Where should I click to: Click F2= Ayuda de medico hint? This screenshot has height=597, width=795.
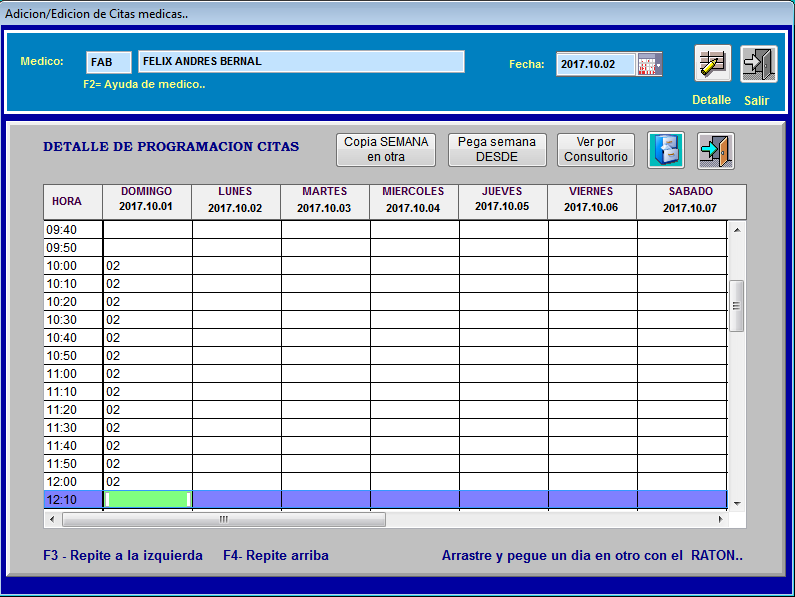click(144, 84)
